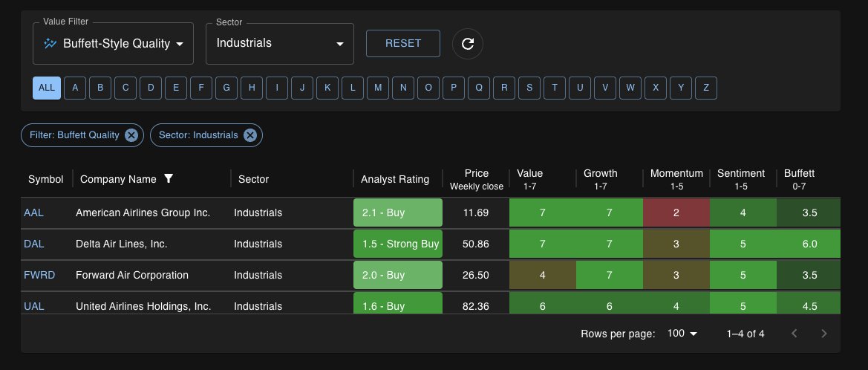This screenshot has height=370, width=868.
Task: Filter companies by letter Q
Action: [479, 88]
